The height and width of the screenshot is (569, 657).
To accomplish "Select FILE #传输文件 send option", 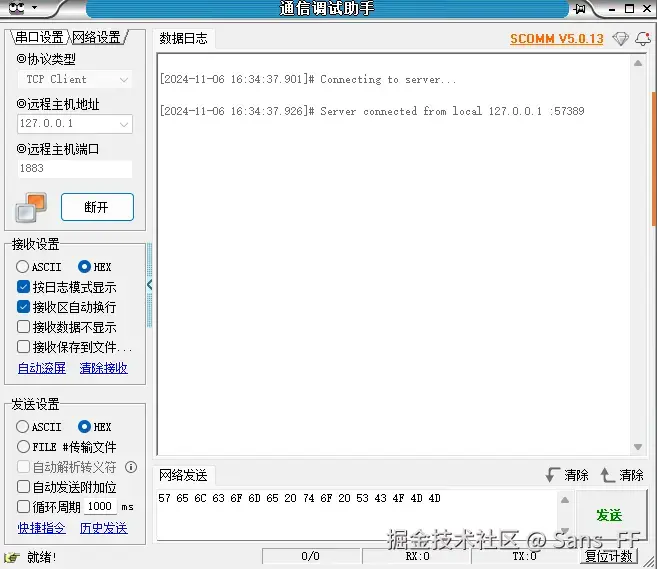I will pyautogui.click(x=67, y=447).
